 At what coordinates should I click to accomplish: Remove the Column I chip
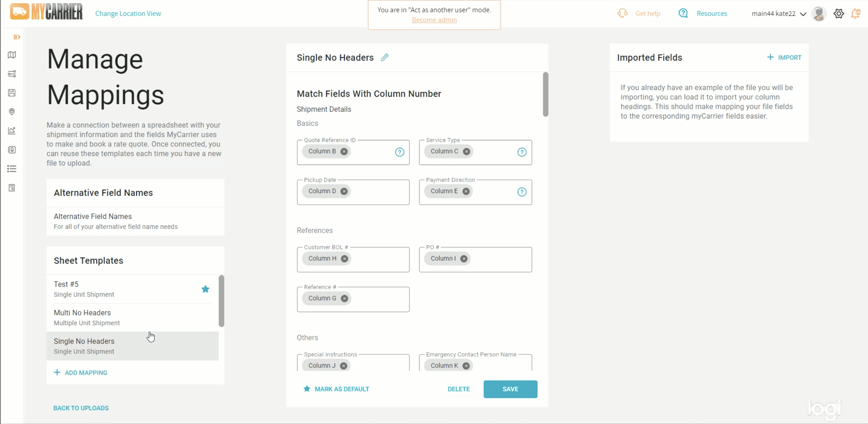[464, 259]
